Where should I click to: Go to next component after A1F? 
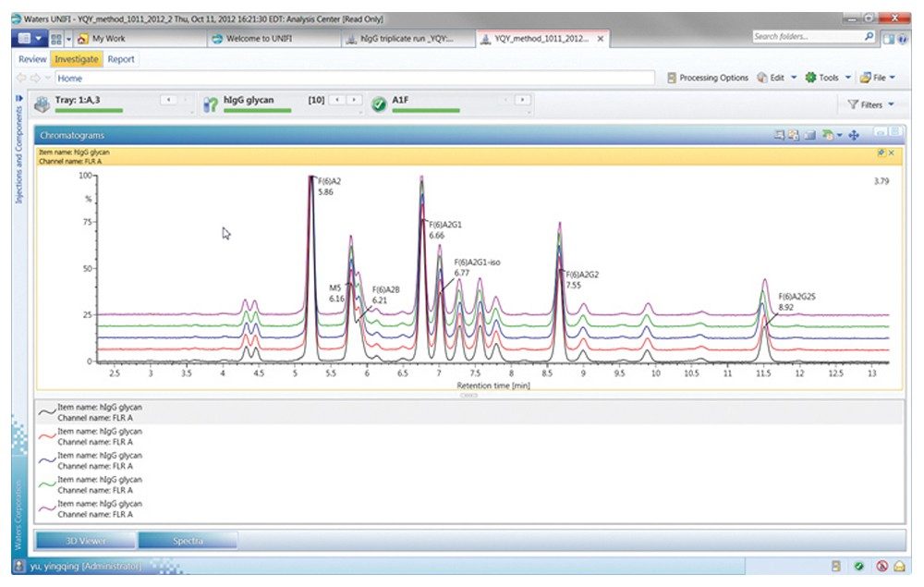click(x=522, y=100)
